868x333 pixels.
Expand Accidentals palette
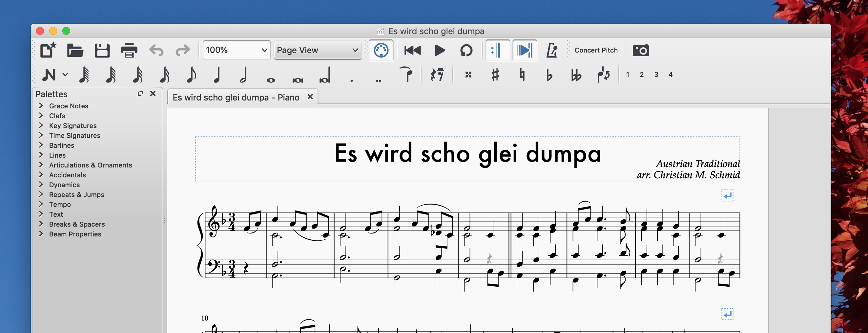click(41, 174)
